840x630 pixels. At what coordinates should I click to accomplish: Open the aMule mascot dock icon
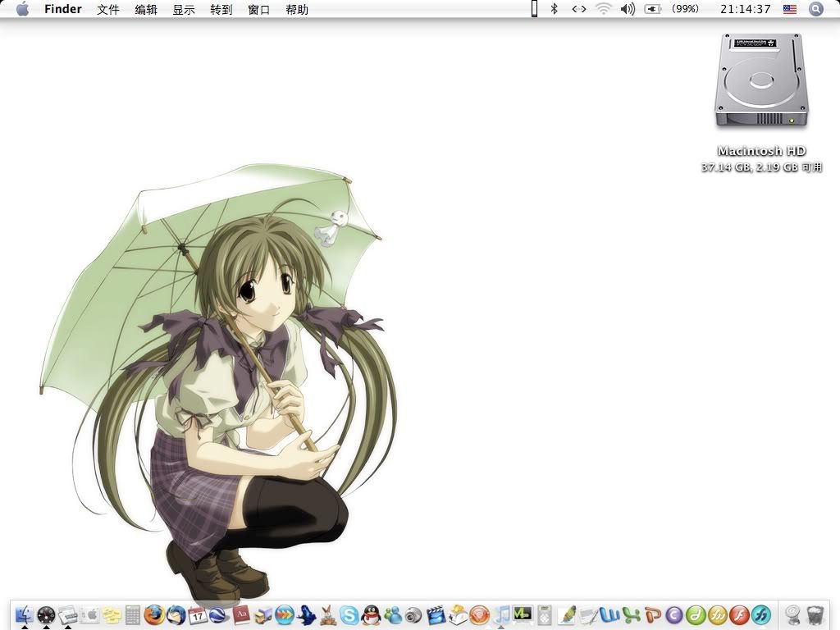[x=328, y=614]
